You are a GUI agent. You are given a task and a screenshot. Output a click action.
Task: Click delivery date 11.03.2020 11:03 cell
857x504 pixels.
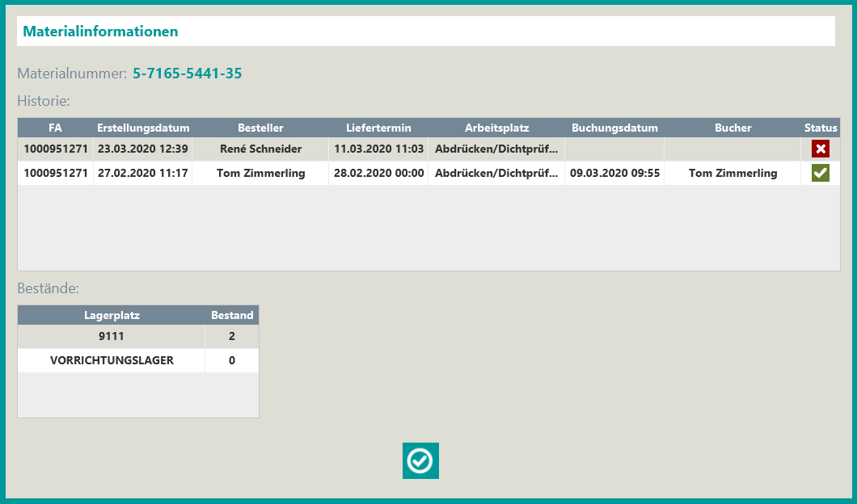[378, 149]
